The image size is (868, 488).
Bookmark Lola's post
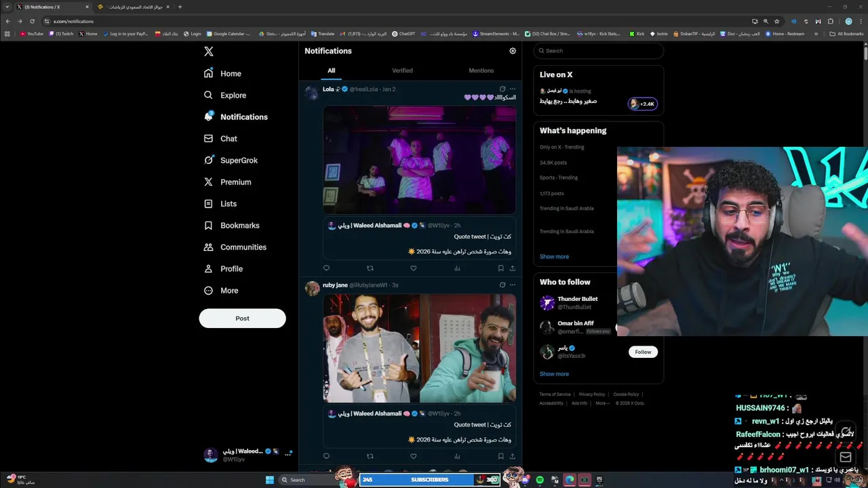click(x=500, y=268)
